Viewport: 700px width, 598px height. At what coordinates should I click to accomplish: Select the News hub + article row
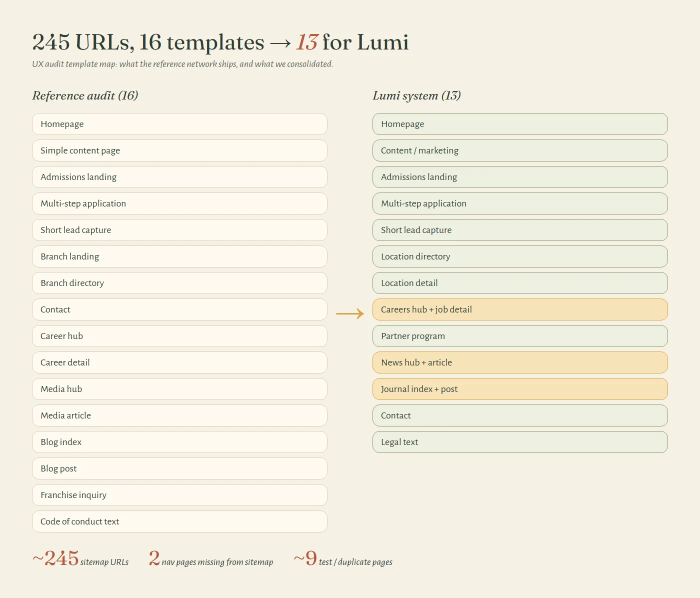coord(520,362)
